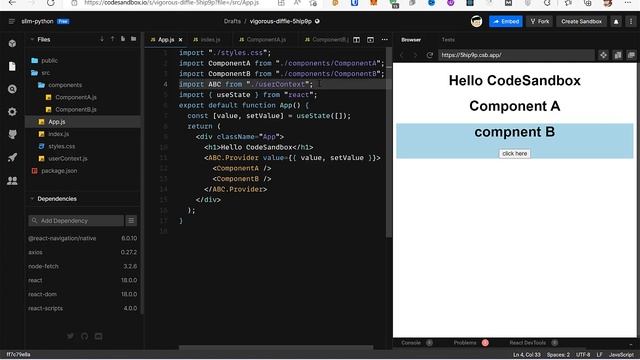
Task: Create a new folder from Files header
Action: [x=133, y=39]
